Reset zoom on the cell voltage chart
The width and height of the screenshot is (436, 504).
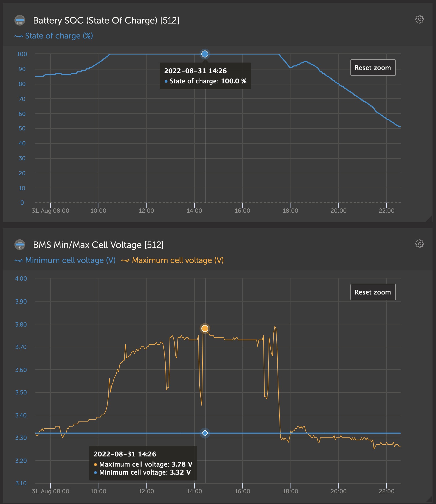coord(373,292)
